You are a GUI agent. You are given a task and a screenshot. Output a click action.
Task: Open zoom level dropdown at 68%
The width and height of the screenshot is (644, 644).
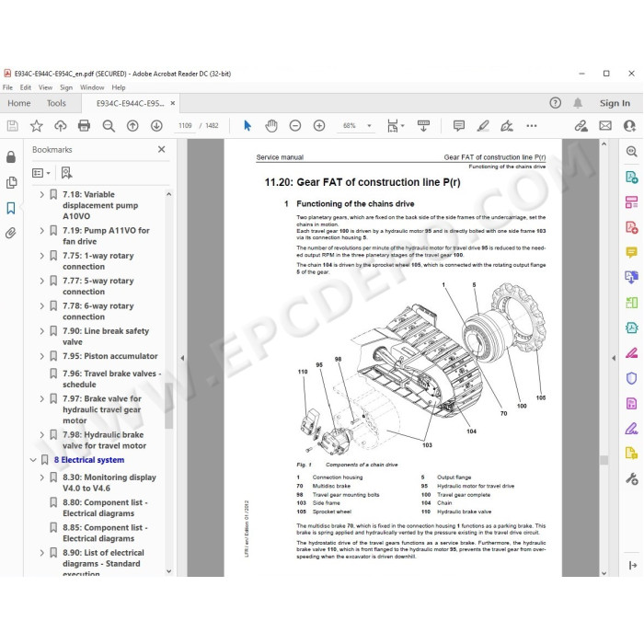[369, 126]
